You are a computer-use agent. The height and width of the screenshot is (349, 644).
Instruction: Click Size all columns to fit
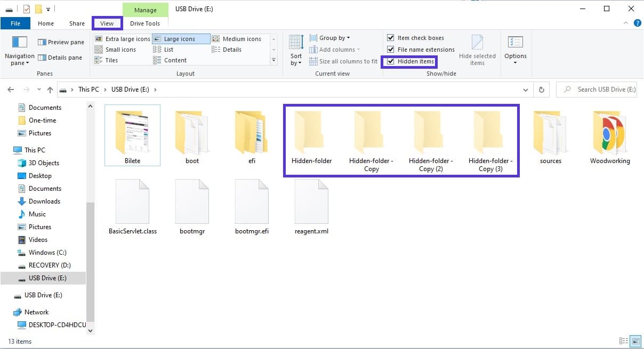(x=343, y=61)
